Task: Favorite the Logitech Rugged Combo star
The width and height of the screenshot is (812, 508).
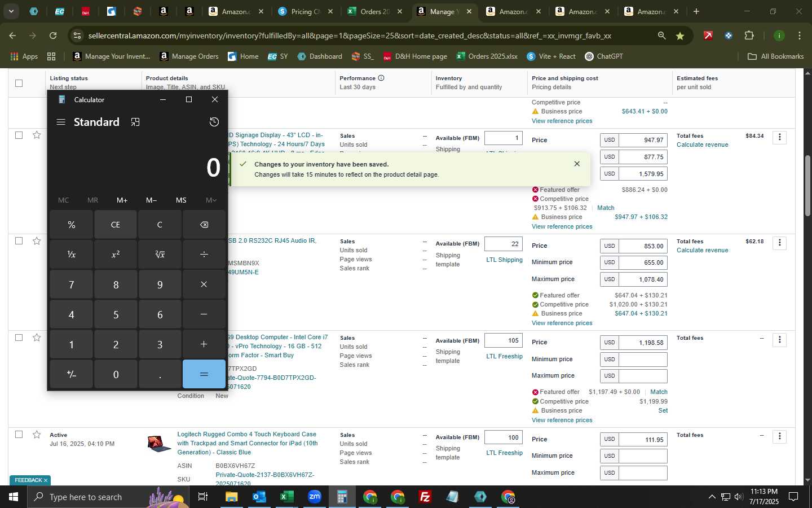Action: click(37, 435)
